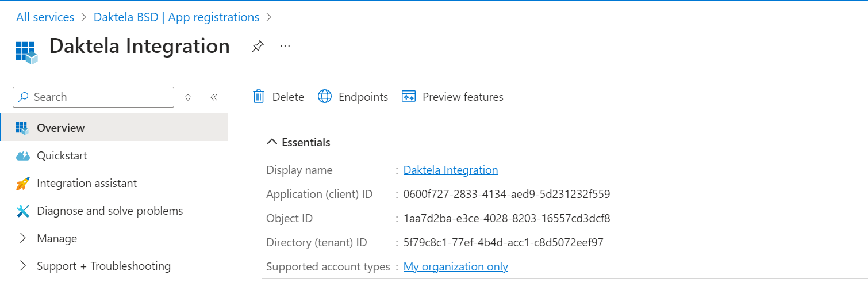Collapse the sidebar menu with double chevron
This screenshot has width=868, height=282.
coord(214,97)
